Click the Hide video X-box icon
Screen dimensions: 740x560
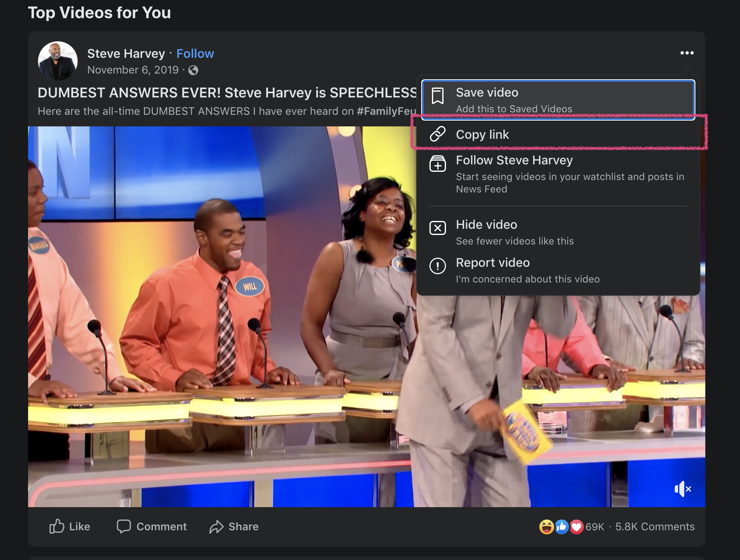(x=438, y=228)
